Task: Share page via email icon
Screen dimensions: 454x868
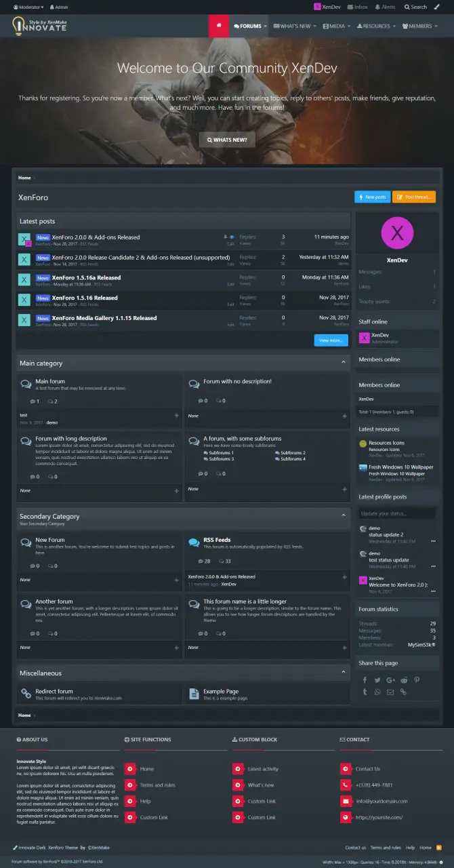Action: pyautogui.click(x=390, y=692)
